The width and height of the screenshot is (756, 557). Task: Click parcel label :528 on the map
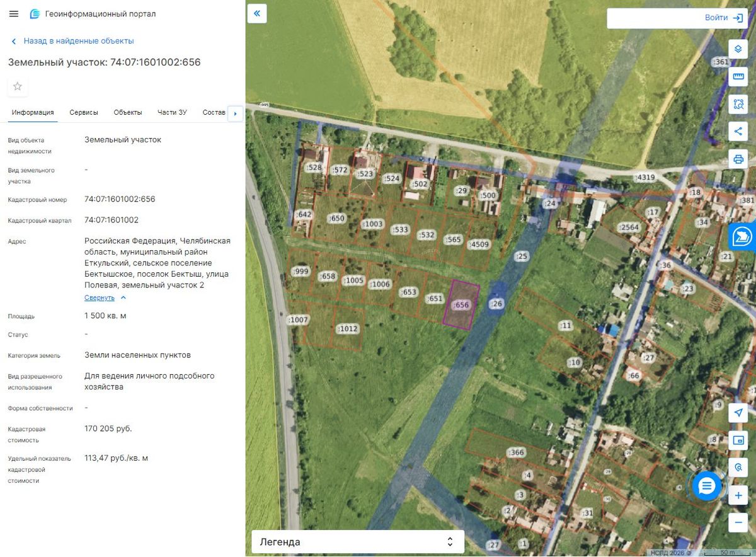pyautogui.click(x=314, y=168)
